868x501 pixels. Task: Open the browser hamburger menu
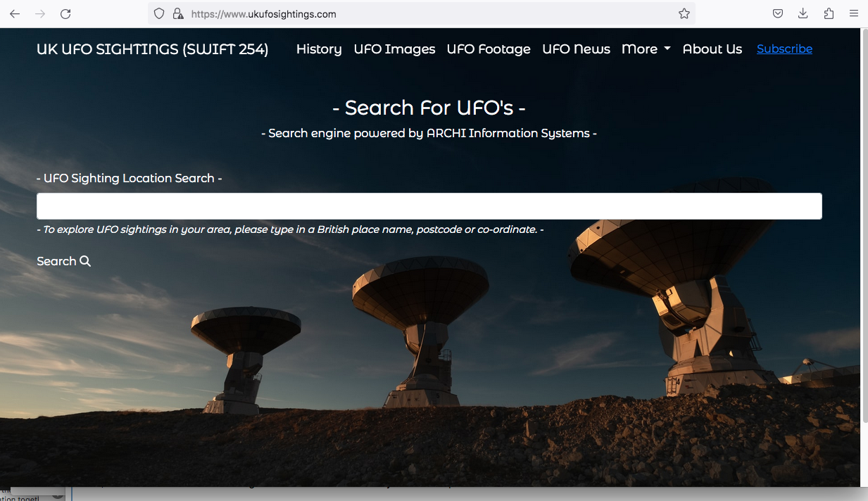click(854, 14)
